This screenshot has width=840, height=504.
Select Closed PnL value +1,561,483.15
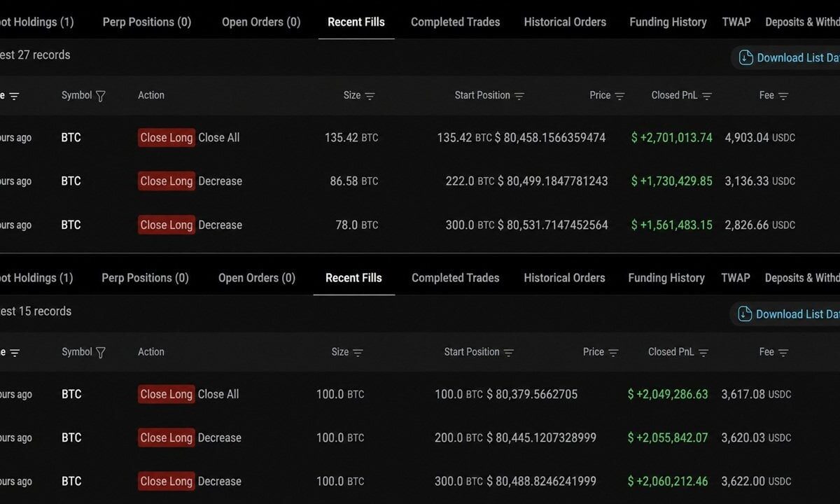[672, 225]
